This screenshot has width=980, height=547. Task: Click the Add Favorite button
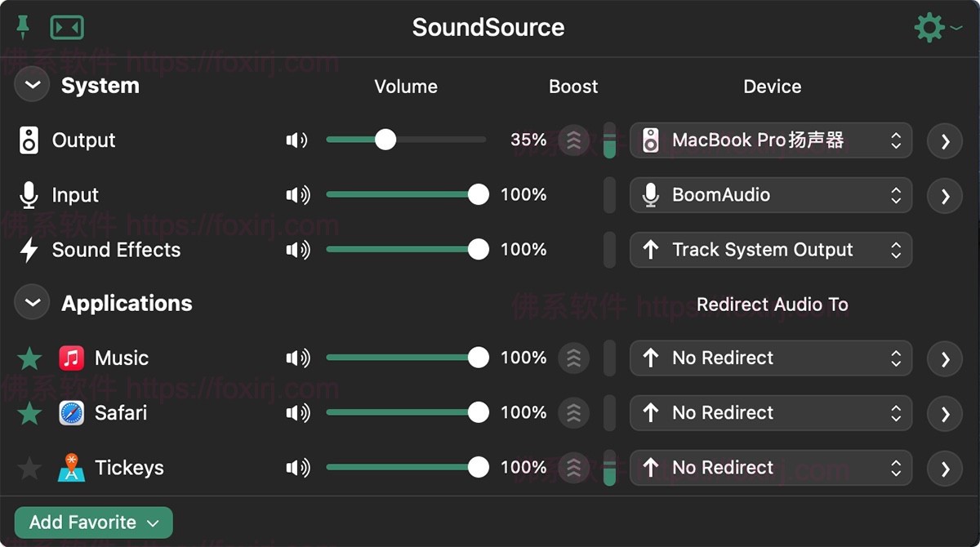click(92, 522)
